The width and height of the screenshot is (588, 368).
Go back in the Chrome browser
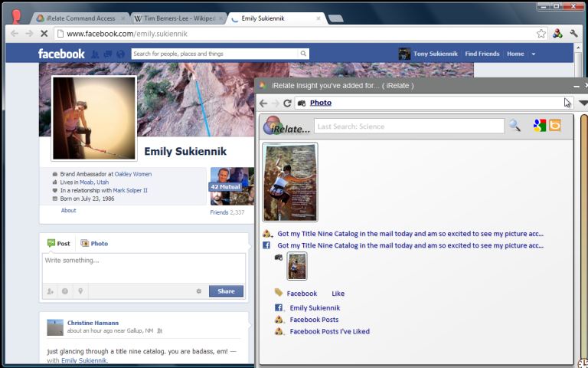[x=15, y=34]
